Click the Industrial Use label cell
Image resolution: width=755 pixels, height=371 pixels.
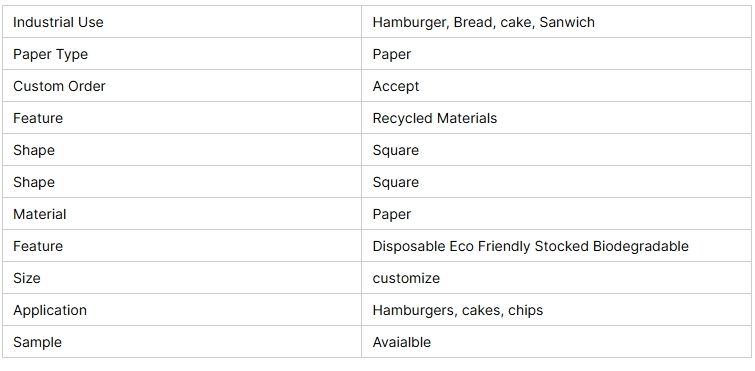click(x=182, y=22)
